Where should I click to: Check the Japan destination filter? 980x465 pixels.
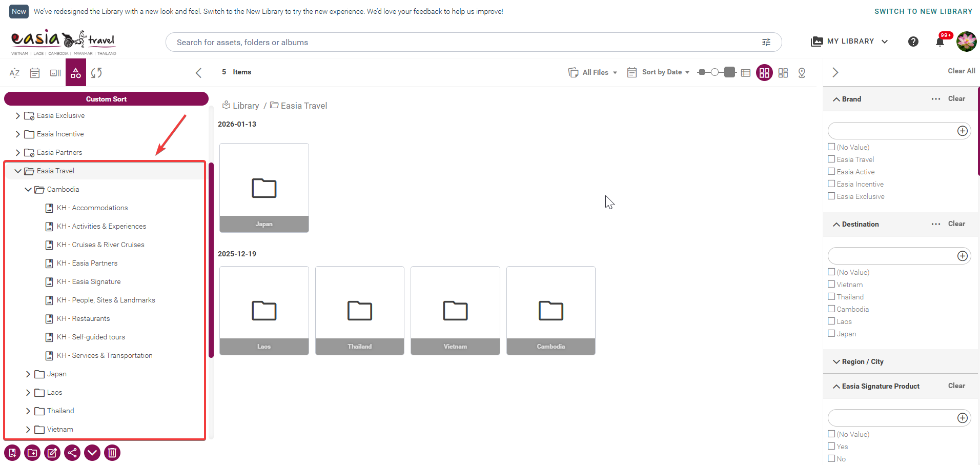point(831,333)
